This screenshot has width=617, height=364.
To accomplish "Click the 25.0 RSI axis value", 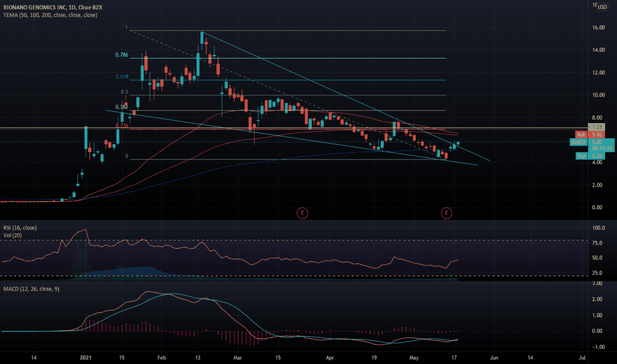I will (x=597, y=273).
